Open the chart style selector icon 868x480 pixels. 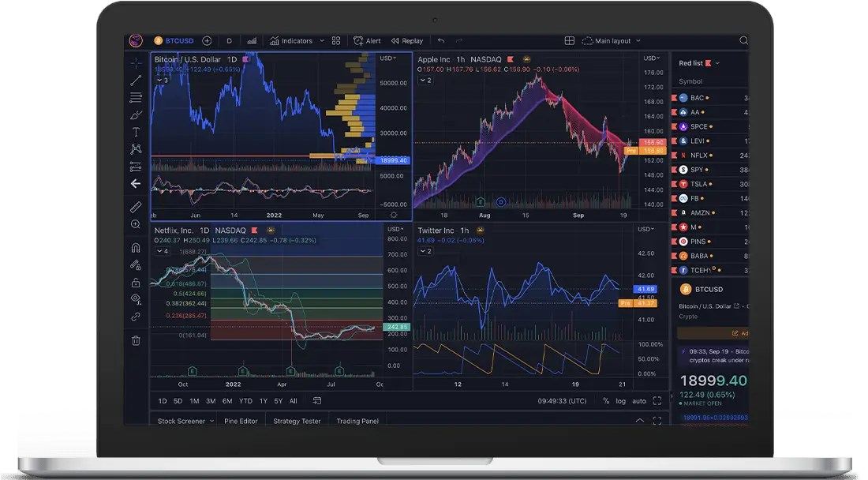252,41
